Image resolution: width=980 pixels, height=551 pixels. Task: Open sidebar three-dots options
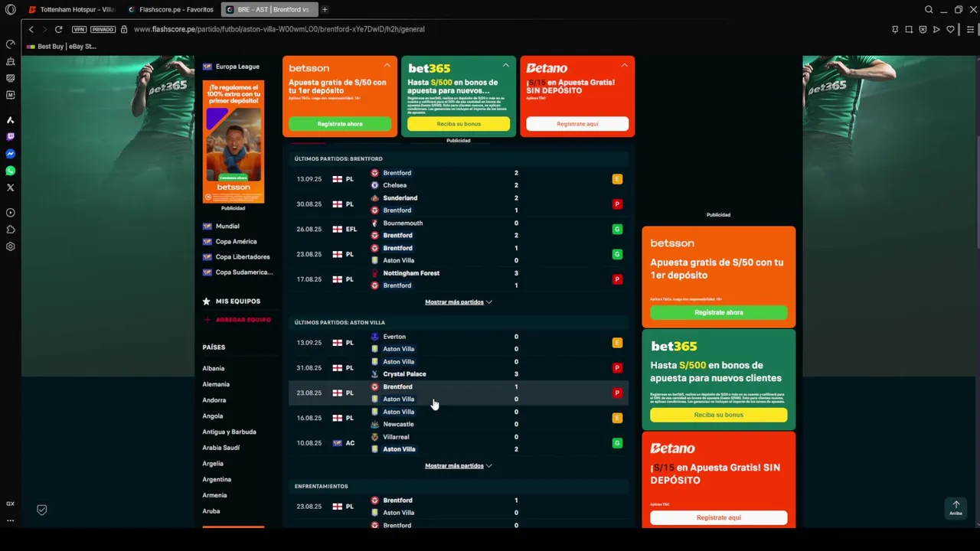[x=10, y=520]
